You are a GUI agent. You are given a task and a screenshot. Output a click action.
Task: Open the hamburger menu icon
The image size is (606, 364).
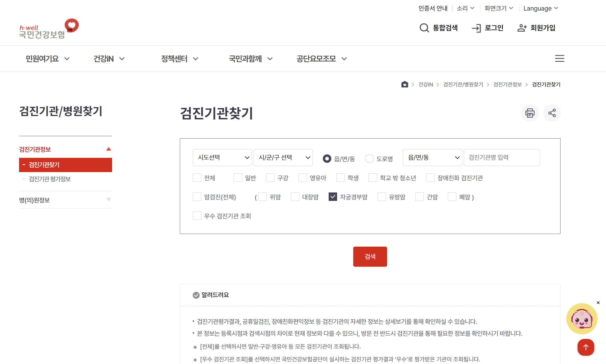559,58
